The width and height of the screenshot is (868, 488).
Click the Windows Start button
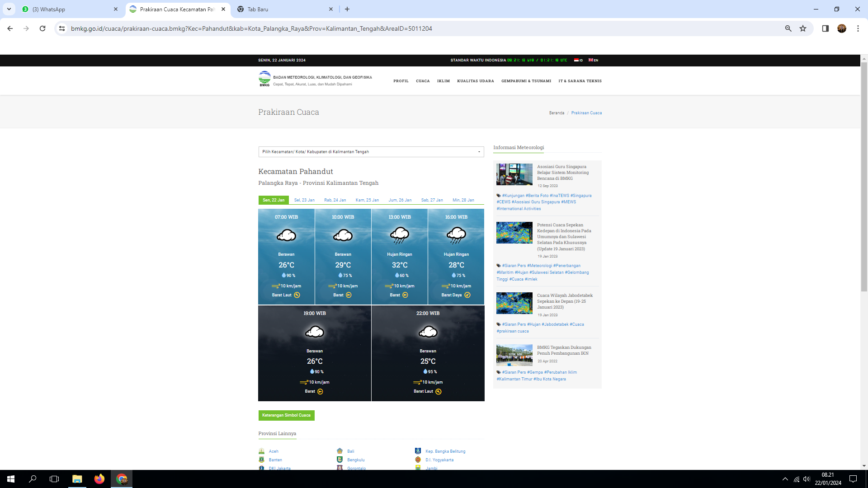tap(11, 479)
